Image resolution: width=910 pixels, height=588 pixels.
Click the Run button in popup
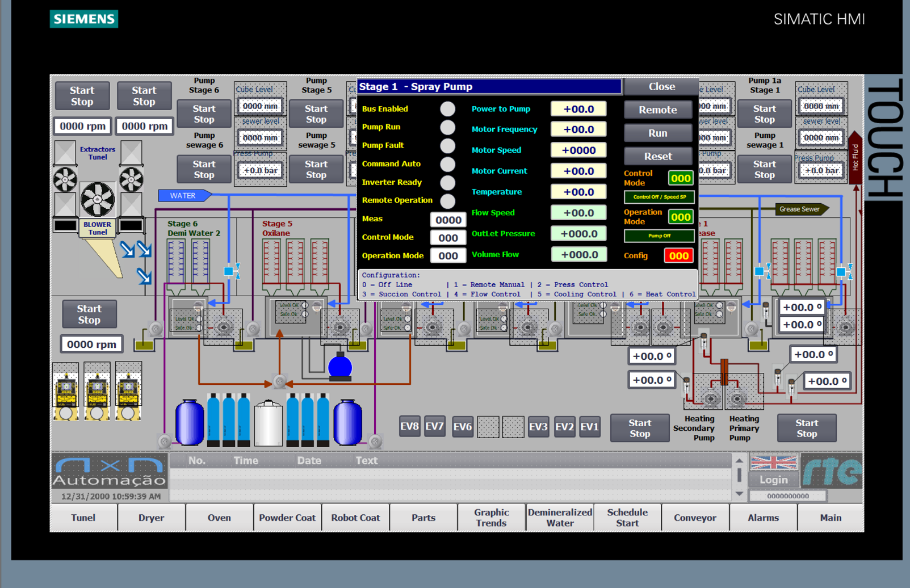coord(658,133)
